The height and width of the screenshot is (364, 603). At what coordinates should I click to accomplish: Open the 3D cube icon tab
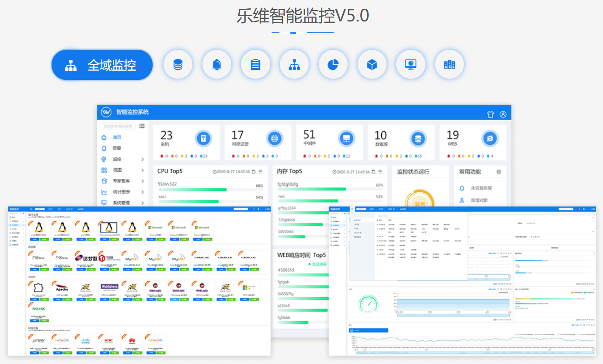click(x=372, y=65)
